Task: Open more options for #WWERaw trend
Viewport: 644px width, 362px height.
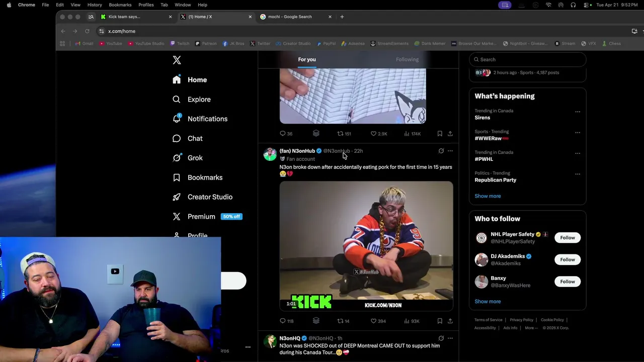Action: coord(578,133)
